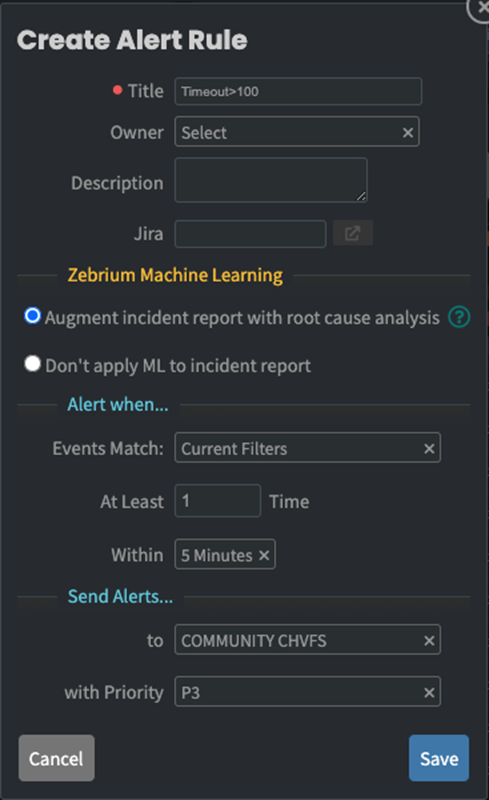This screenshot has height=800, width=489.
Task: Open the Events Match dropdown
Action: click(x=307, y=447)
